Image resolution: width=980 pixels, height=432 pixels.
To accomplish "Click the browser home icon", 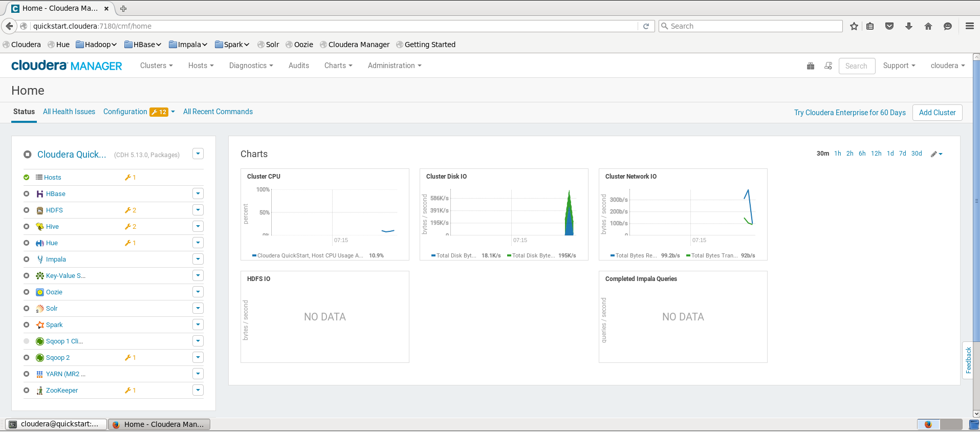I will [x=928, y=26].
